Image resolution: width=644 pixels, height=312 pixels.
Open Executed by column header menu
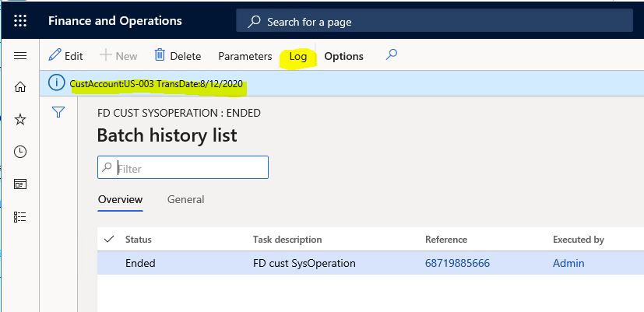(x=579, y=240)
